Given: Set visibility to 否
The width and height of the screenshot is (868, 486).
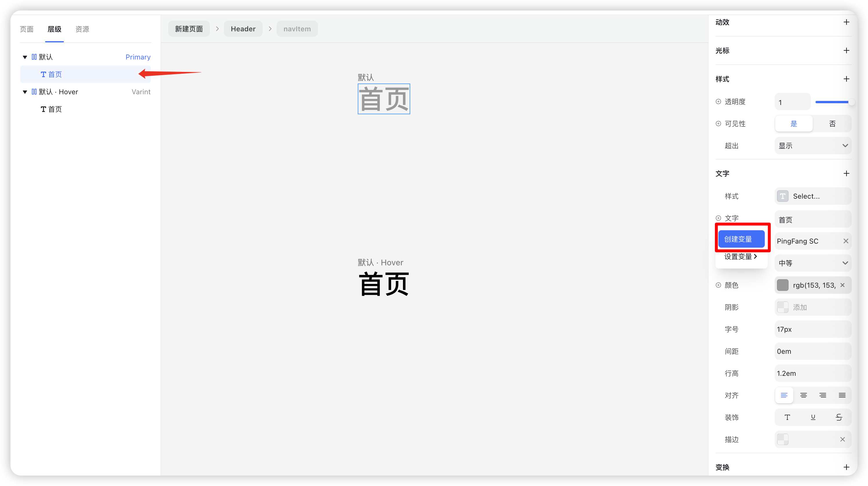Looking at the screenshot, I should tap(832, 124).
